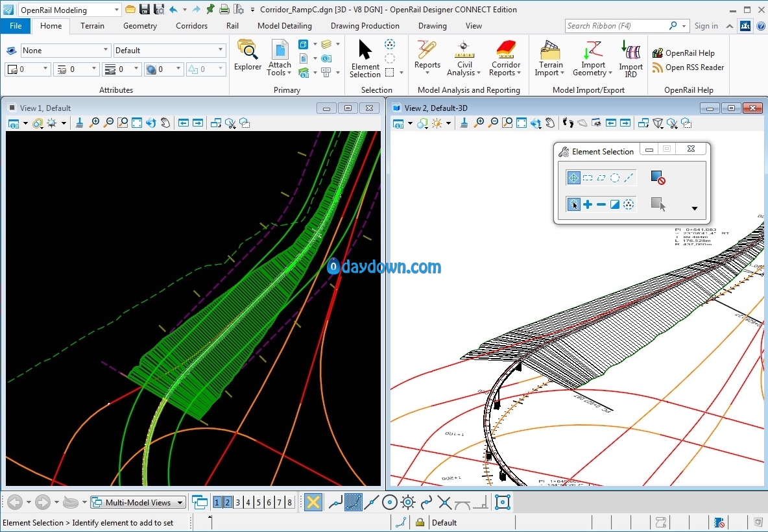Toggle view 4 on
Image resolution: width=768 pixels, height=532 pixels.
pyautogui.click(x=248, y=502)
